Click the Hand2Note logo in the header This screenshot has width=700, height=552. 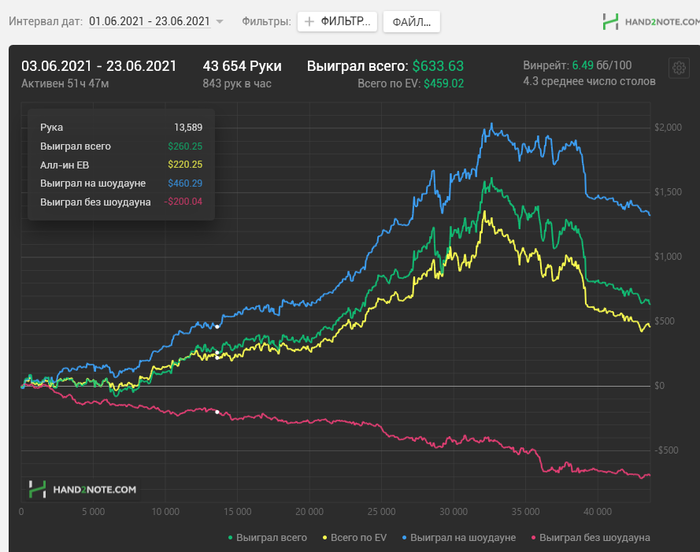651,21
